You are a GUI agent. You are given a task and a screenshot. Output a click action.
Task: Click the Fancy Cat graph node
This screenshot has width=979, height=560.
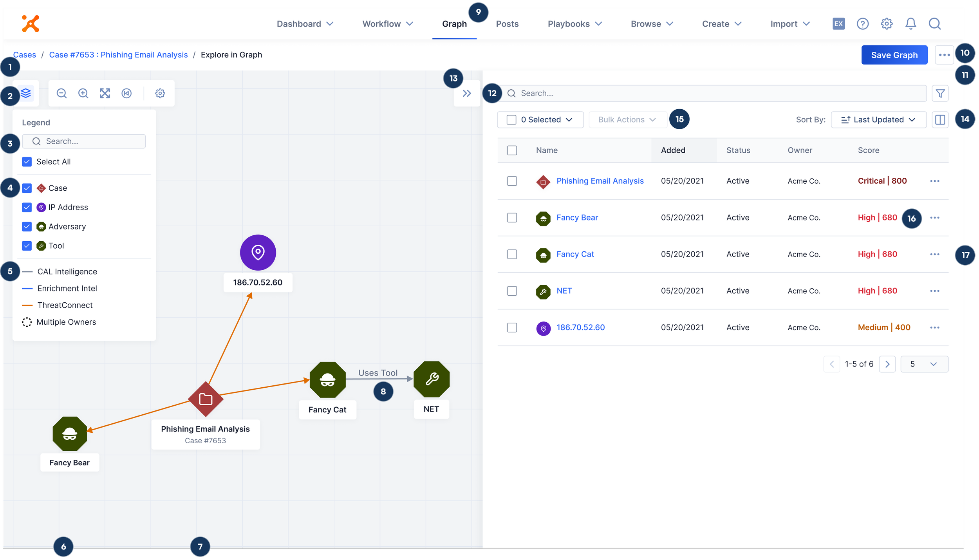(327, 379)
